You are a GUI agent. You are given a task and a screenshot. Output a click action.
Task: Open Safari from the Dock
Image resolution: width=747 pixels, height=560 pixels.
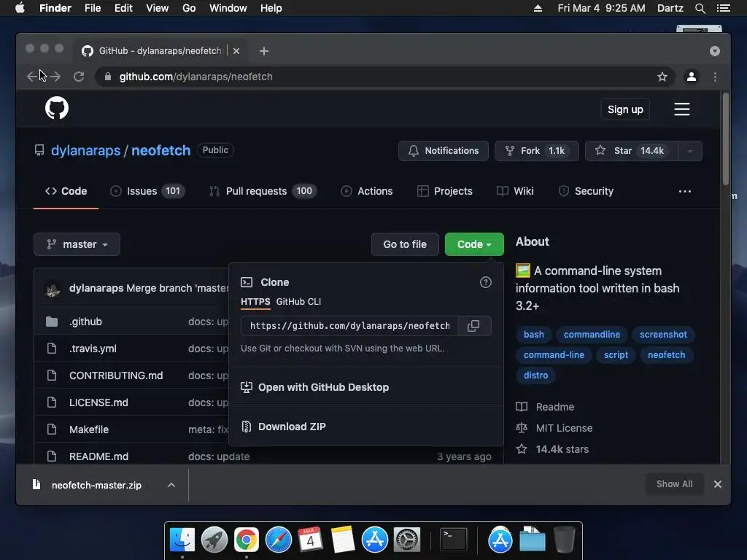[x=278, y=540]
